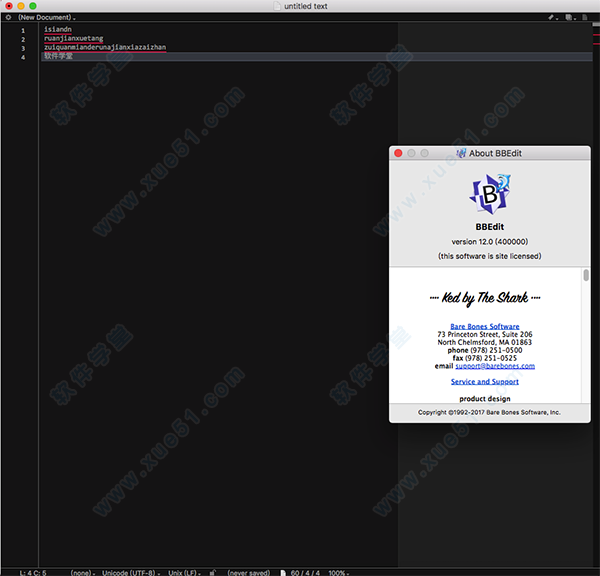This screenshot has width=600, height=576.
Task: Click the North Chelmsford, MA 01863 line
Action: (485, 342)
